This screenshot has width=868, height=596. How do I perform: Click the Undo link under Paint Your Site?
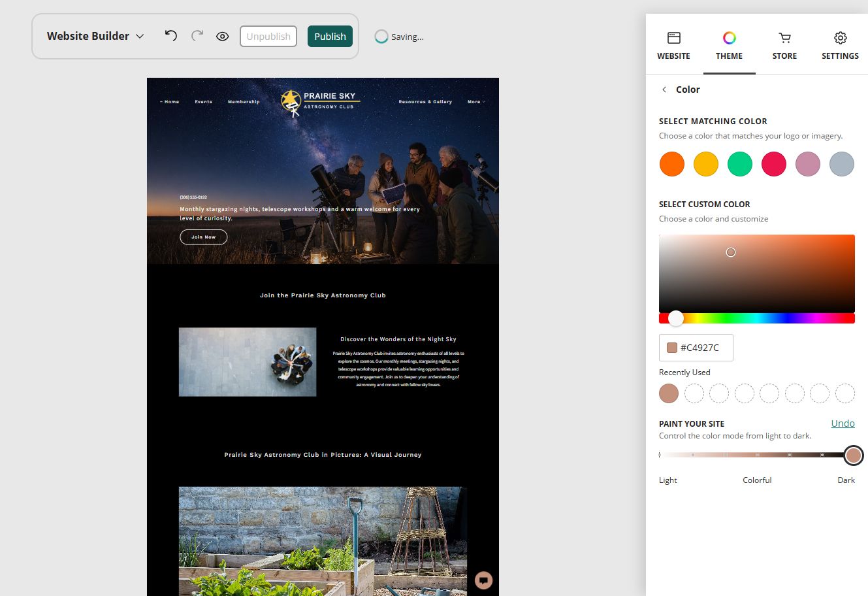[843, 423]
